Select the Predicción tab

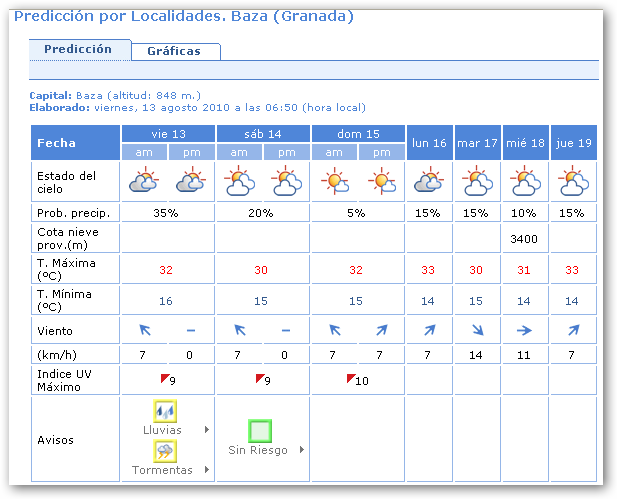(78, 49)
